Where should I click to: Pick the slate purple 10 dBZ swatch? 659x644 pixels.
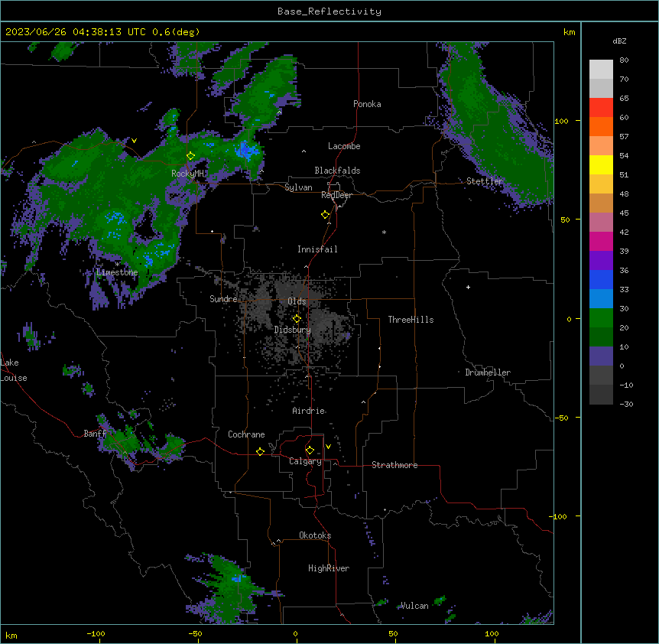coord(601,356)
